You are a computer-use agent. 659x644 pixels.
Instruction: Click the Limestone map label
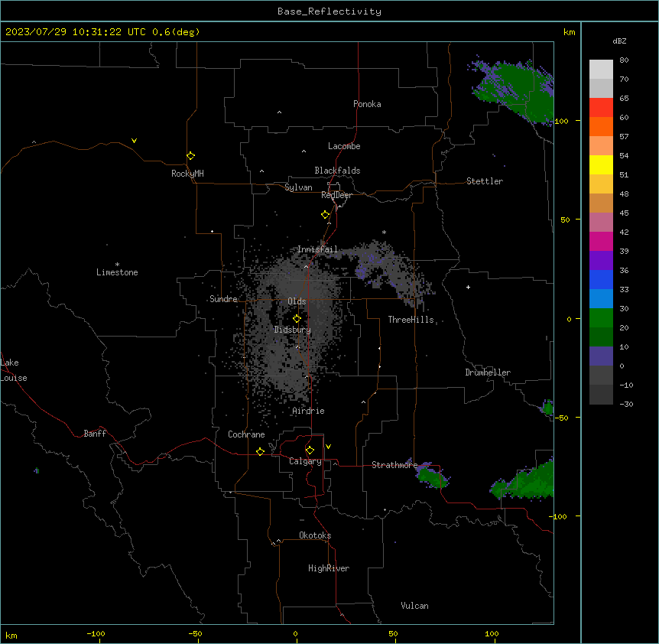117,272
